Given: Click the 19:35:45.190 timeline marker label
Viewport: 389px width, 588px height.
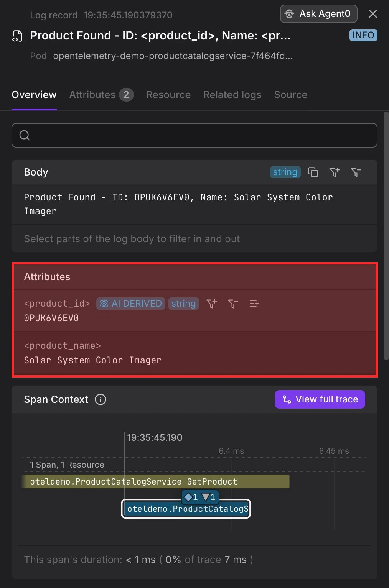Looking at the screenshot, I should point(155,437).
